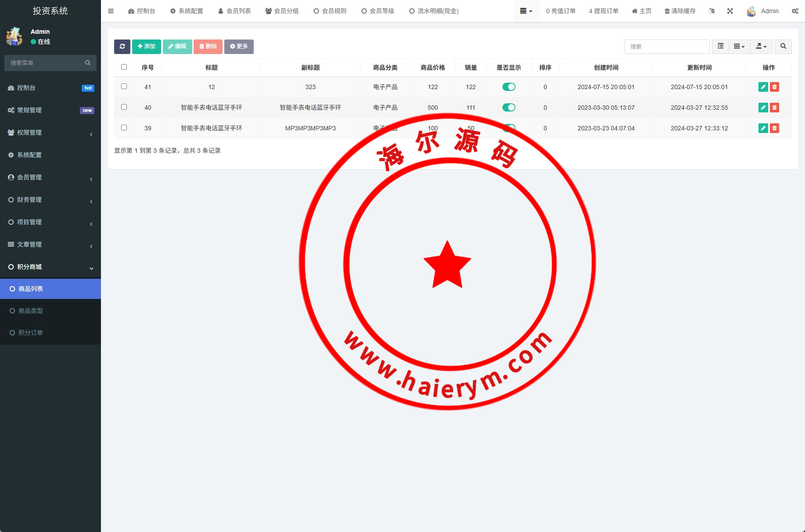The width and height of the screenshot is (805, 532).
Task: Click the sidebar hamburger toggle icon
Action: [111, 11]
